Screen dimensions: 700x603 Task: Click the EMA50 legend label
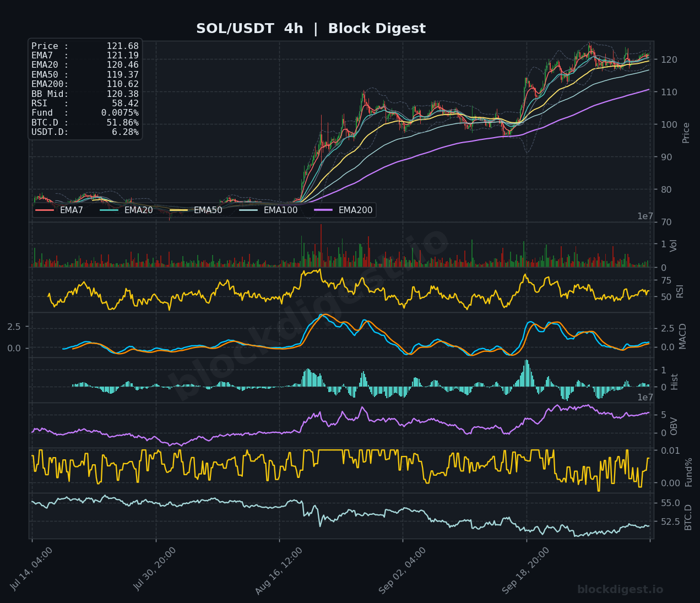[208, 210]
